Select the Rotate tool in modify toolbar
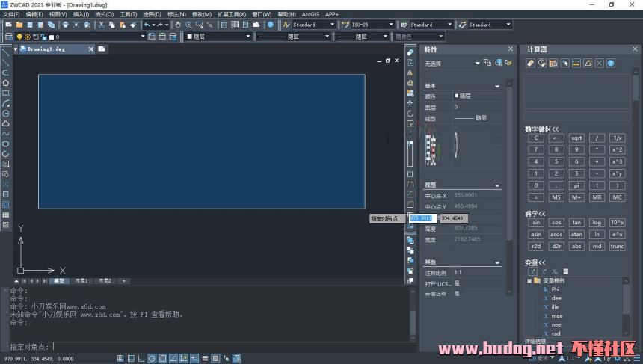The width and height of the screenshot is (643, 364). (410, 113)
